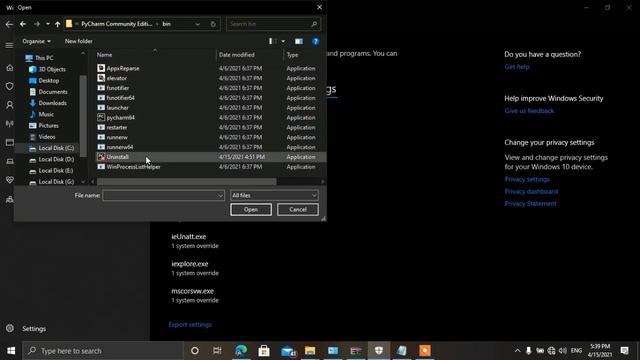The height and width of the screenshot is (360, 640).
Task: Click the File name input field
Action: (163, 196)
